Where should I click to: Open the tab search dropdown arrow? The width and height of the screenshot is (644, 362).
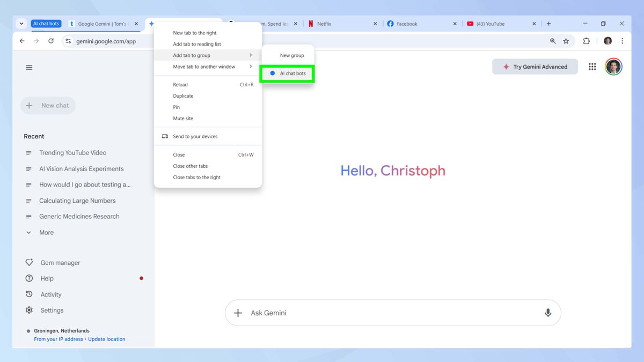[21, 24]
